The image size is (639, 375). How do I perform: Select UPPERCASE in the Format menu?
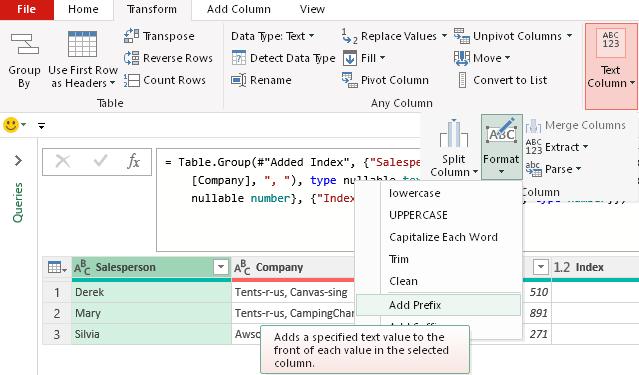(x=418, y=215)
